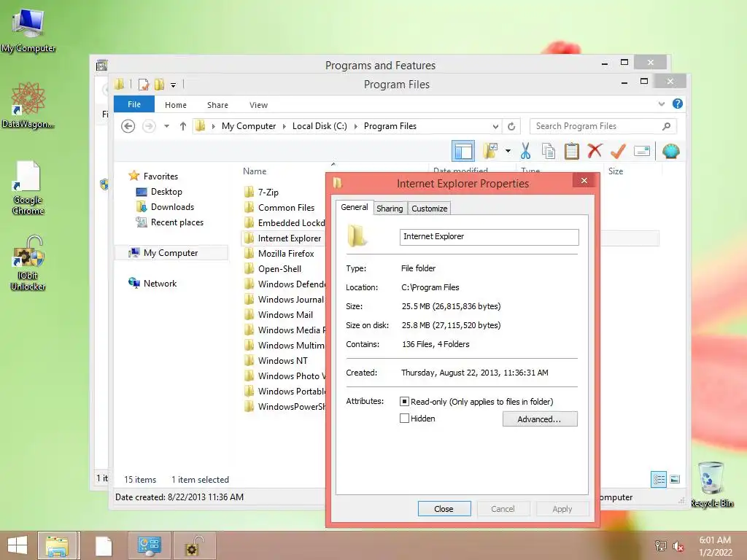Click the Advanced... button

click(539, 419)
